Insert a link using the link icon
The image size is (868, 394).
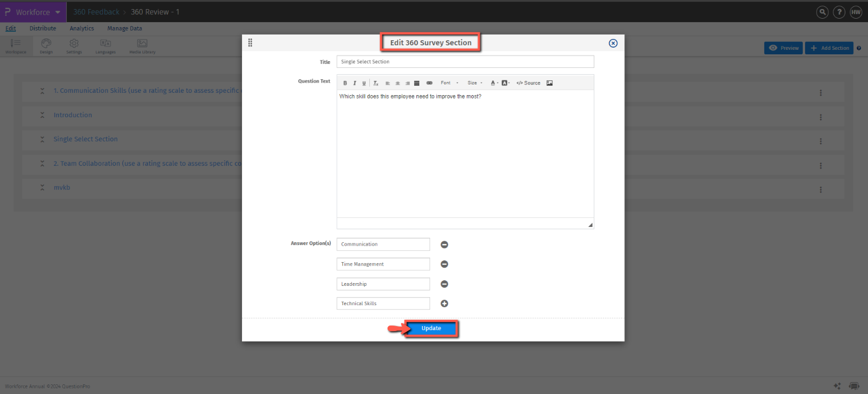click(x=429, y=83)
